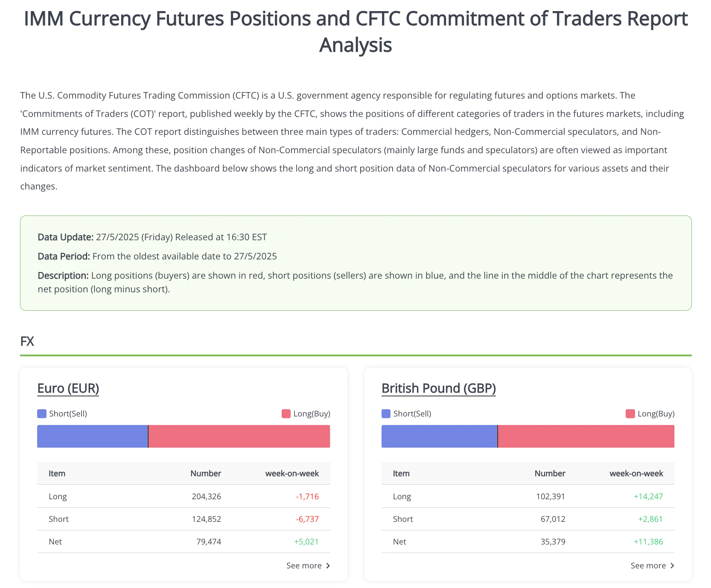Click the See more link under EUR table
711x588 pixels.
coord(304,565)
